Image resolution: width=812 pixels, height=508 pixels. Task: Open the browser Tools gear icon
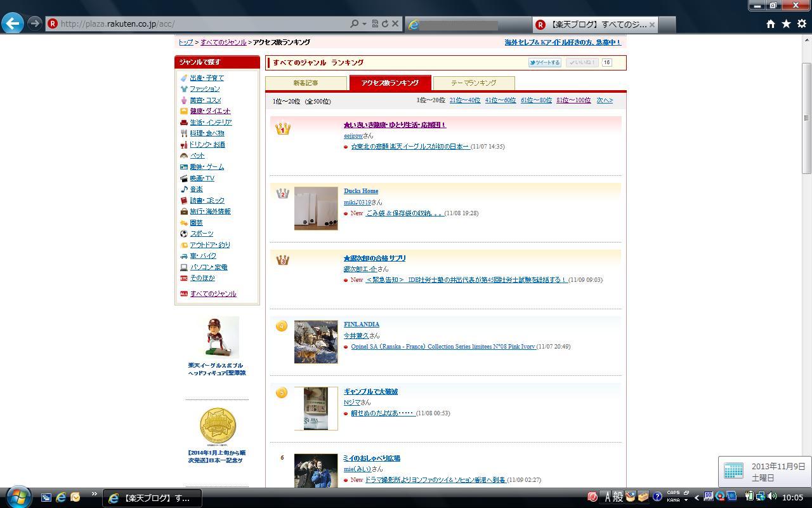click(x=802, y=23)
